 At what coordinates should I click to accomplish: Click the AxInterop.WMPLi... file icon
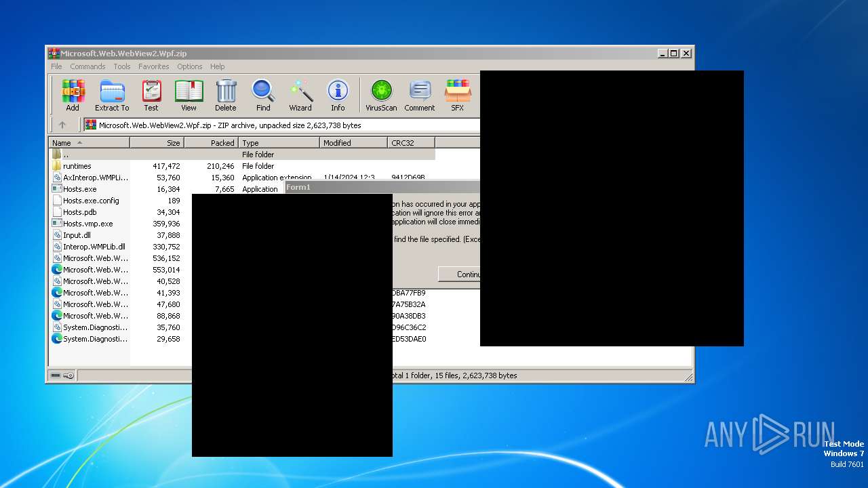(x=57, y=178)
